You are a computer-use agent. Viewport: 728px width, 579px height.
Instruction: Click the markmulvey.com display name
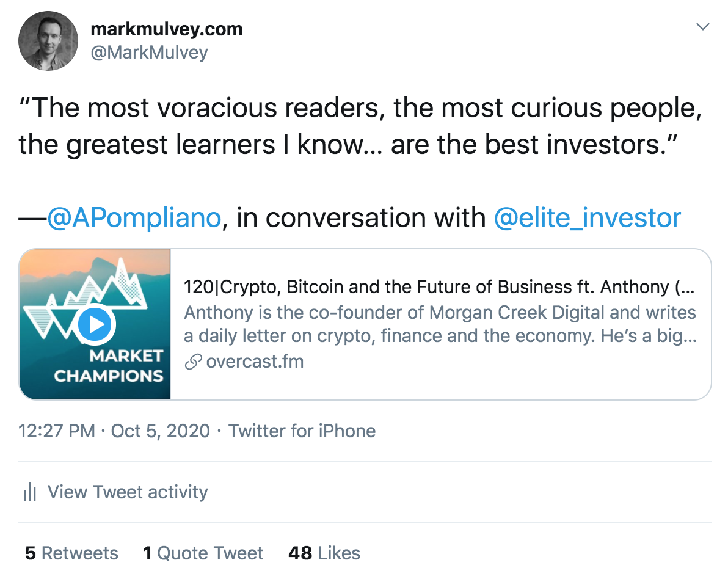tap(167, 28)
